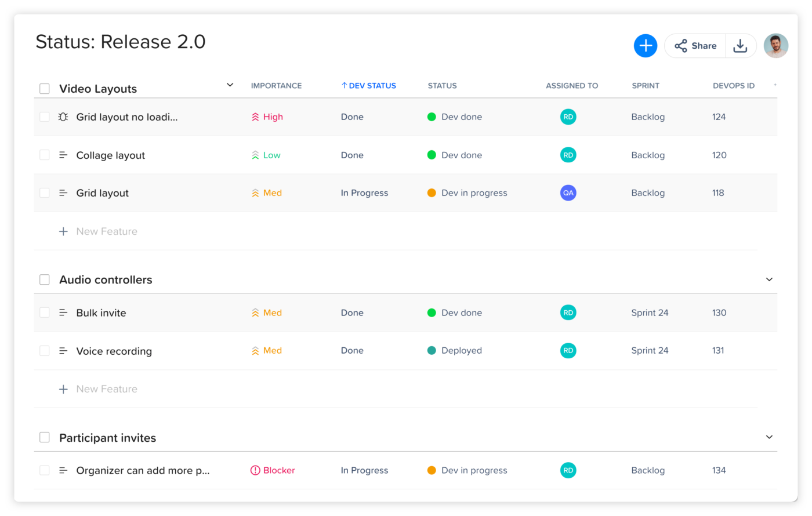This screenshot has width=812, height=516.
Task: Collapse the Audio controllers section chevron
Action: [x=769, y=279]
